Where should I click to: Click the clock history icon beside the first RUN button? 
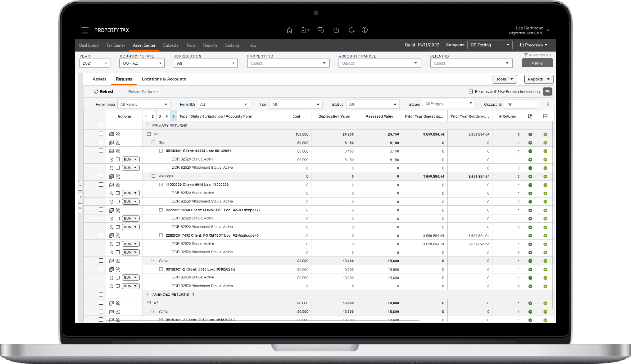[x=112, y=159]
